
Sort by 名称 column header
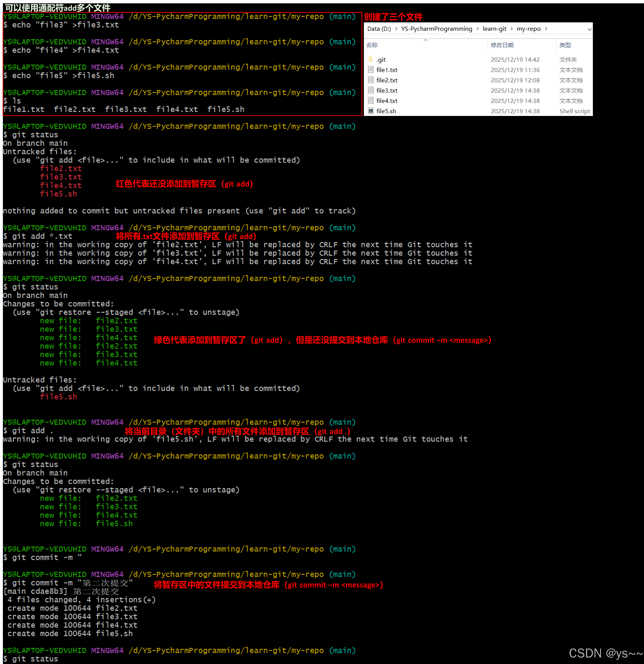pos(372,45)
